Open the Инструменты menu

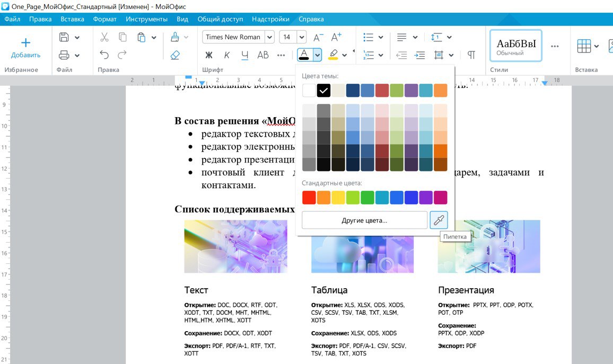pyautogui.click(x=146, y=19)
